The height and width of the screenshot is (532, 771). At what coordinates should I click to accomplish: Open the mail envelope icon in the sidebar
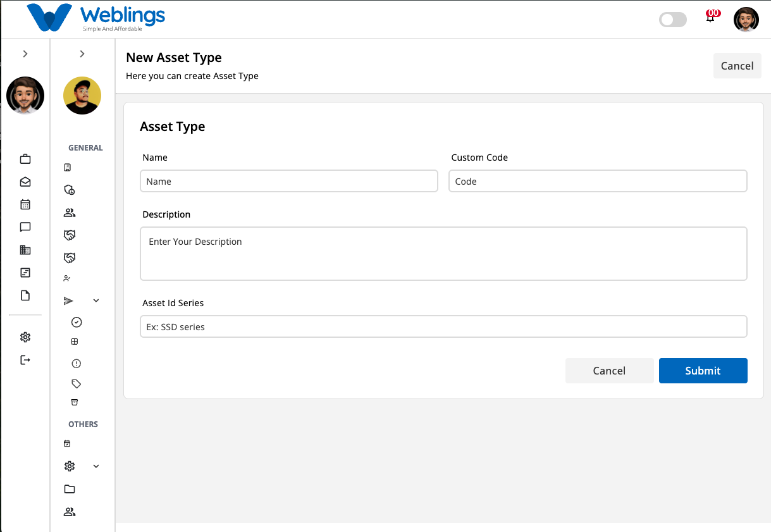[x=25, y=182]
